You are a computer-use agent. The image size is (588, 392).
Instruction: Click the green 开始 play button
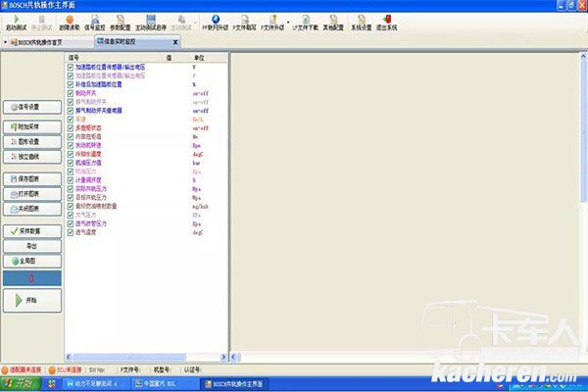[30, 300]
